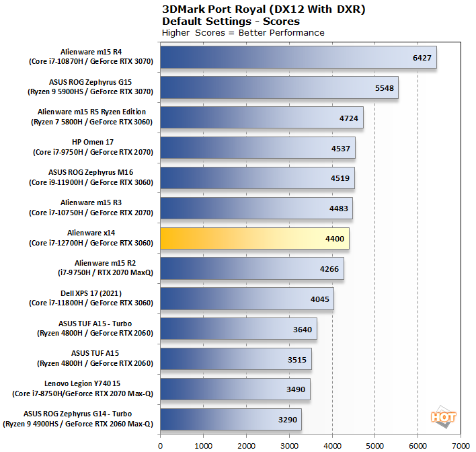This screenshot has height=452, width=476.
Task: Click the 'ASUS TUF A15 - Turbo' label
Action: (x=95, y=324)
